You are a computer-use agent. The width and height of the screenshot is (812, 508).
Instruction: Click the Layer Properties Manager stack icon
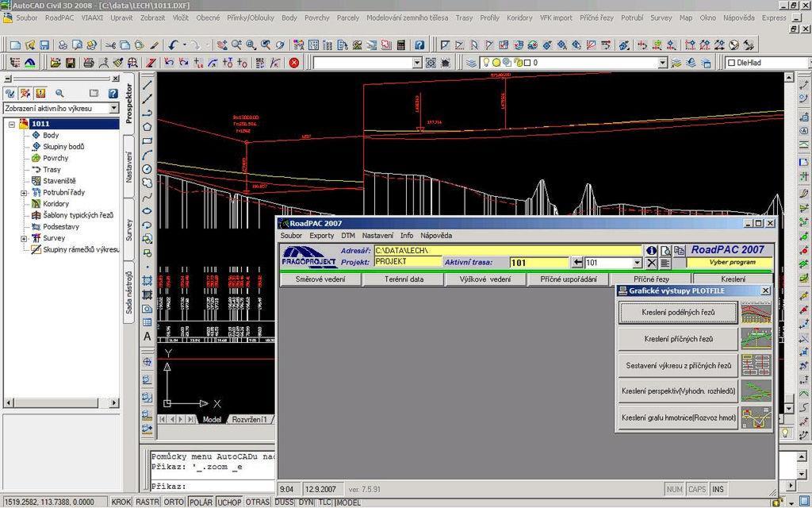471,63
